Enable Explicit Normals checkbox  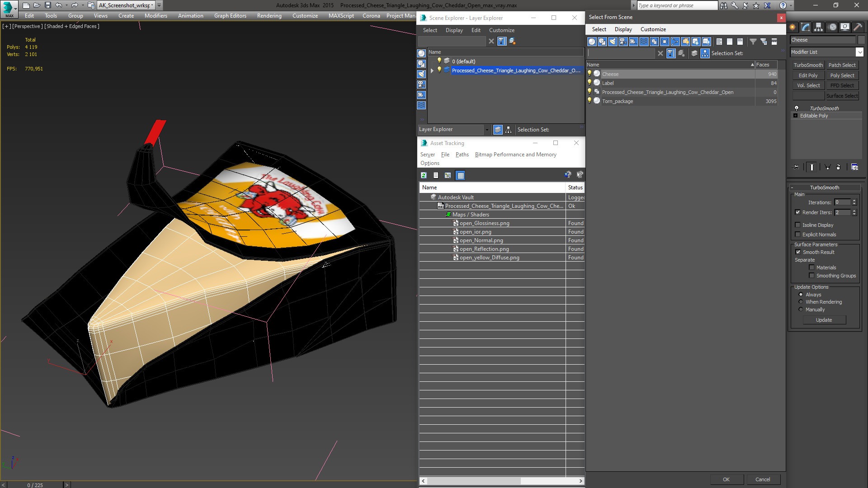click(x=797, y=235)
